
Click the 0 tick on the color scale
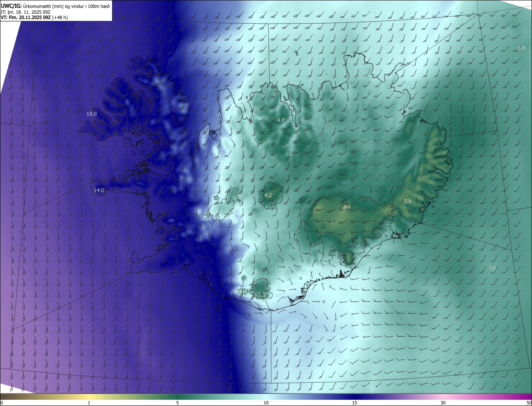(x=2, y=403)
